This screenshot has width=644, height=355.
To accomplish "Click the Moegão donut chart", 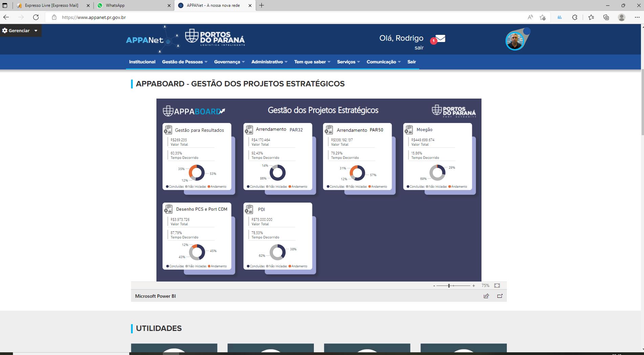I will click(437, 172).
